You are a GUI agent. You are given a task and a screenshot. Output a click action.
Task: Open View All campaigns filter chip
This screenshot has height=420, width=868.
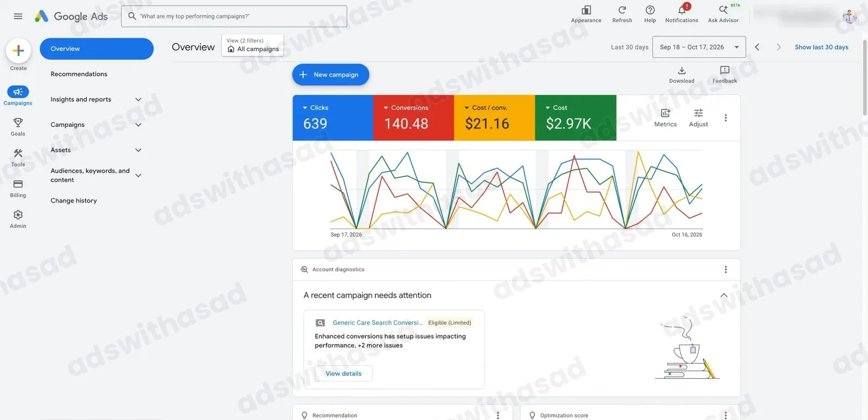coord(253,45)
